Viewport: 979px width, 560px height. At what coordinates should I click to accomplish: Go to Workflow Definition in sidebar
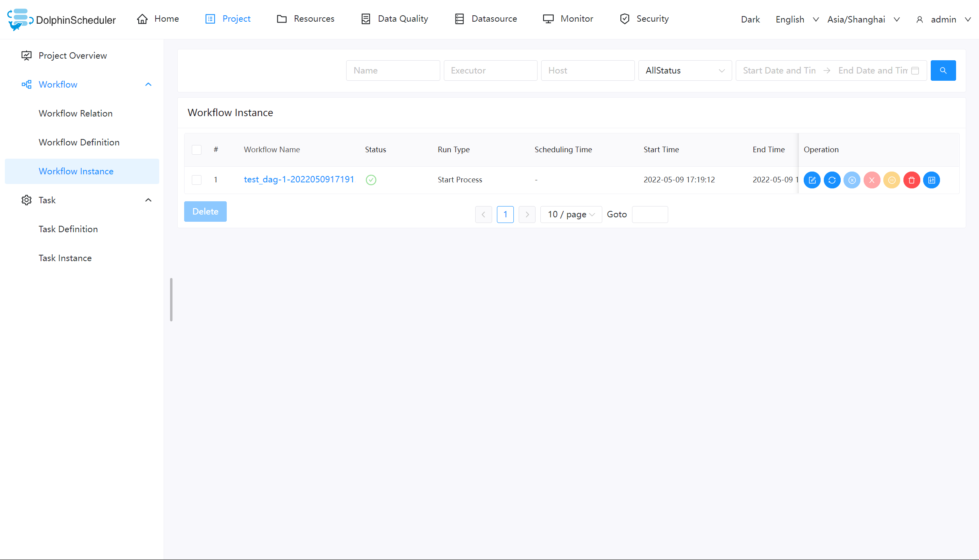pyautogui.click(x=79, y=142)
